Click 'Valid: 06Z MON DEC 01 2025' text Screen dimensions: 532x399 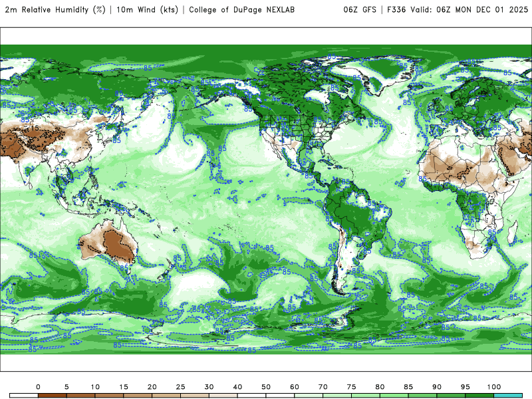[x=469, y=10]
